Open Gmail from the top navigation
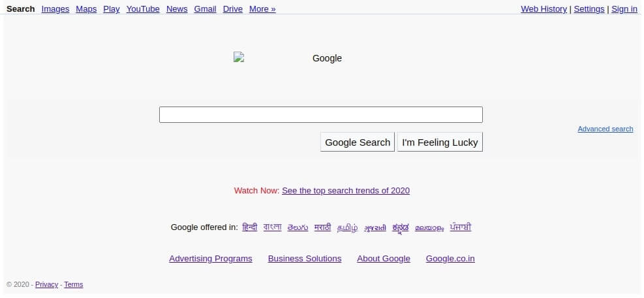Viewport: 644px width, 298px height. click(x=206, y=9)
